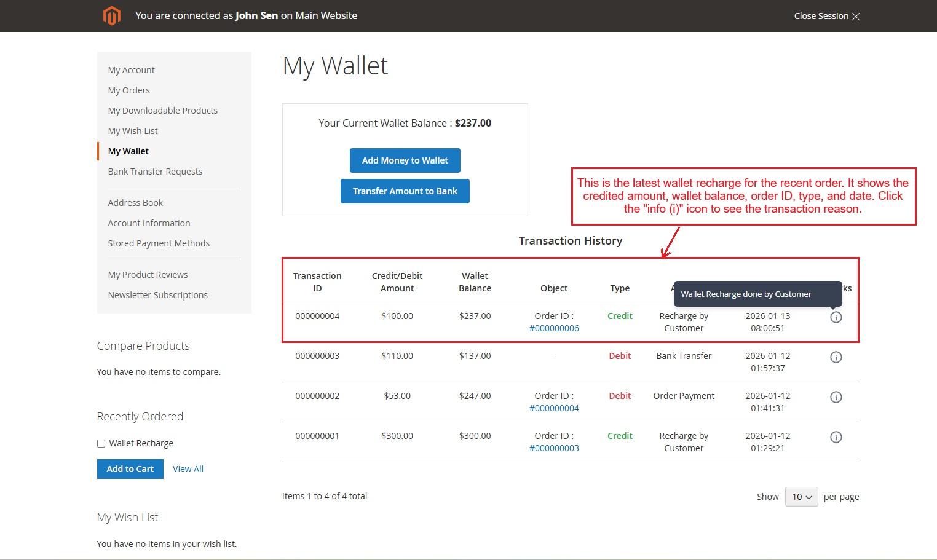Open Stored Payment Methods section
The width and height of the screenshot is (937, 560).
click(159, 243)
